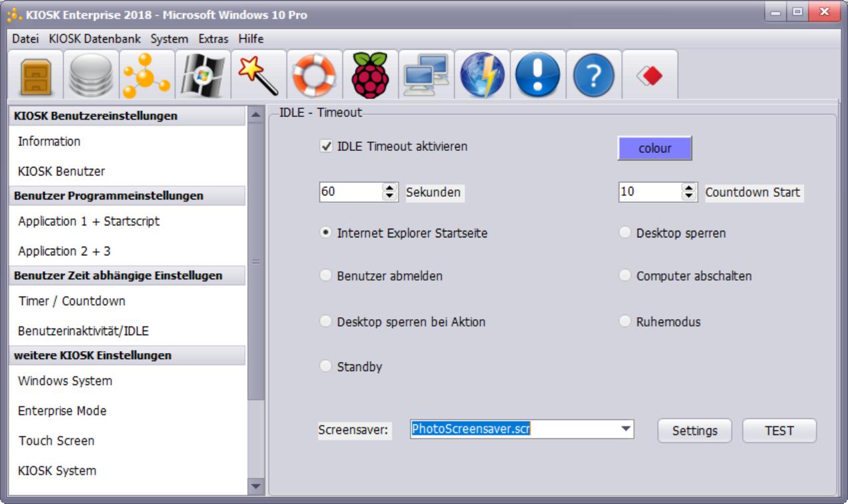Open the magic wand toolbar tab
Viewport: 848px width, 504px height.
click(259, 76)
